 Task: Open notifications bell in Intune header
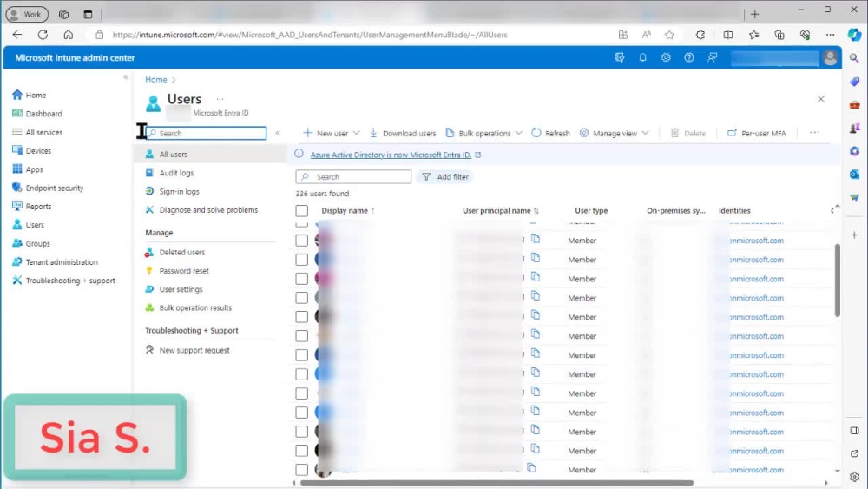click(x=642, y=57)
